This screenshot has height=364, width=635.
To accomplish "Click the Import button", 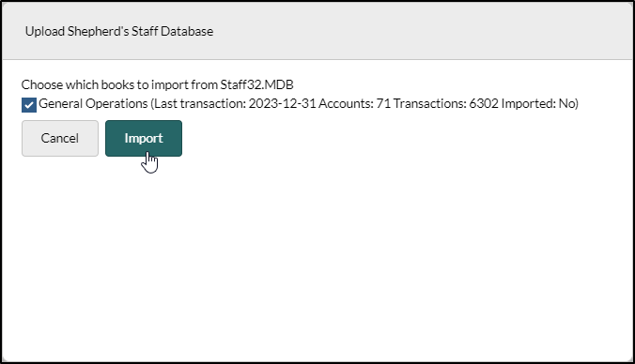I will (144, 138).
